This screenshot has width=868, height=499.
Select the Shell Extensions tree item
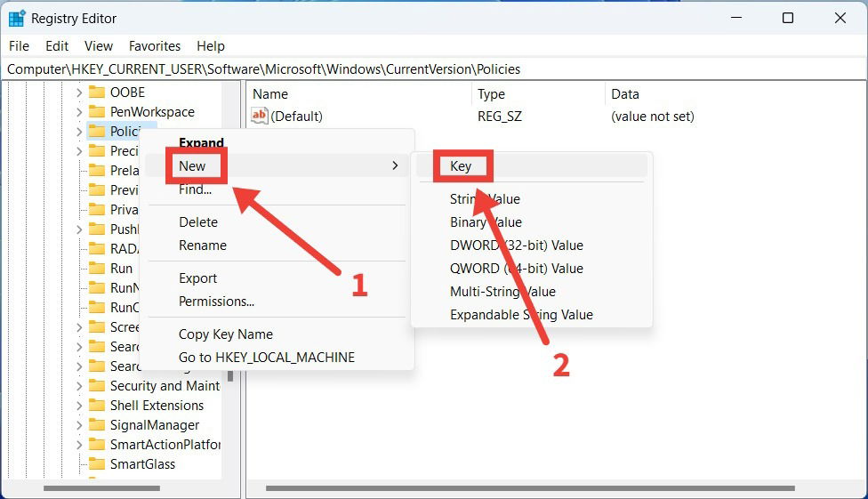(157, 406)
